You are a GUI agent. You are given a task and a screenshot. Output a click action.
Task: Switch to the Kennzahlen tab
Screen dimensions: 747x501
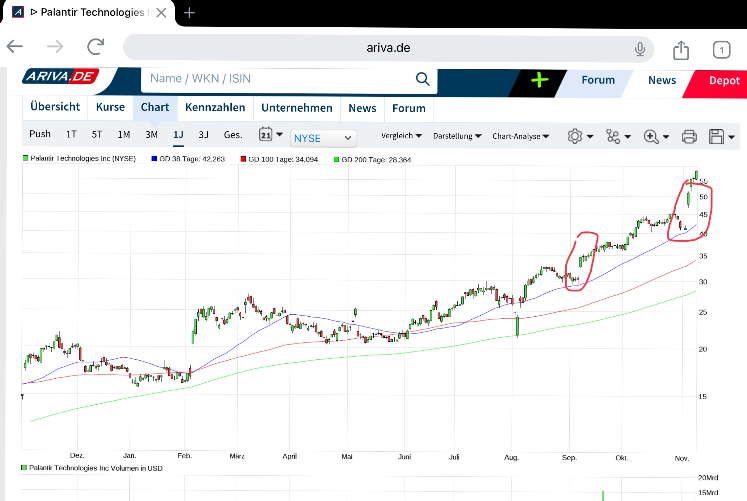(x=214, y=108)
